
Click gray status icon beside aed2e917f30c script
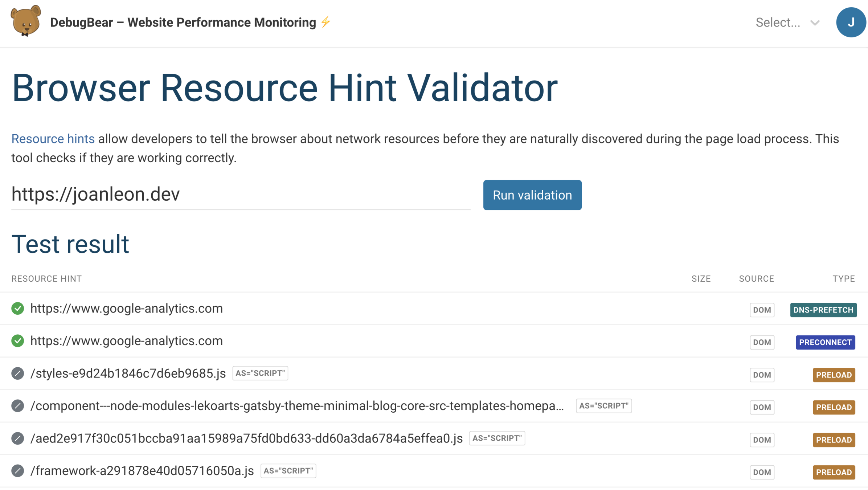pos(17,438)
